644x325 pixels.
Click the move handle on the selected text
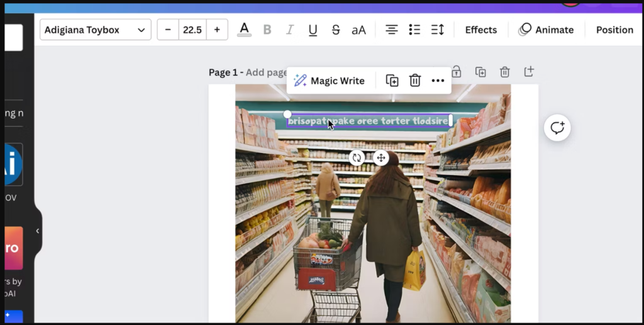(380, 157)
